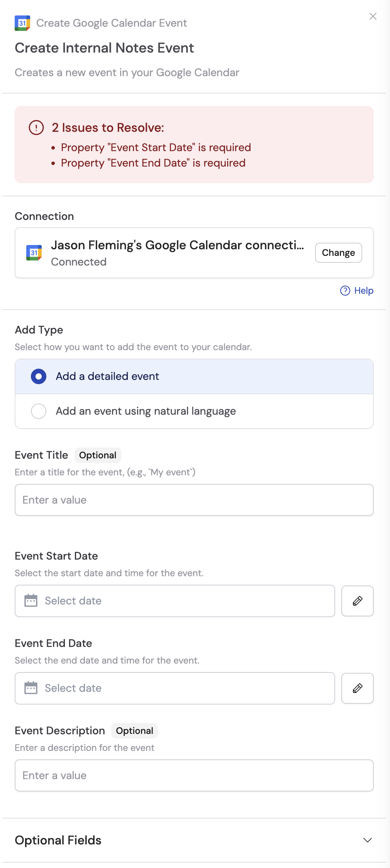Select the Add a detailed event option

(x=38, y=376)
